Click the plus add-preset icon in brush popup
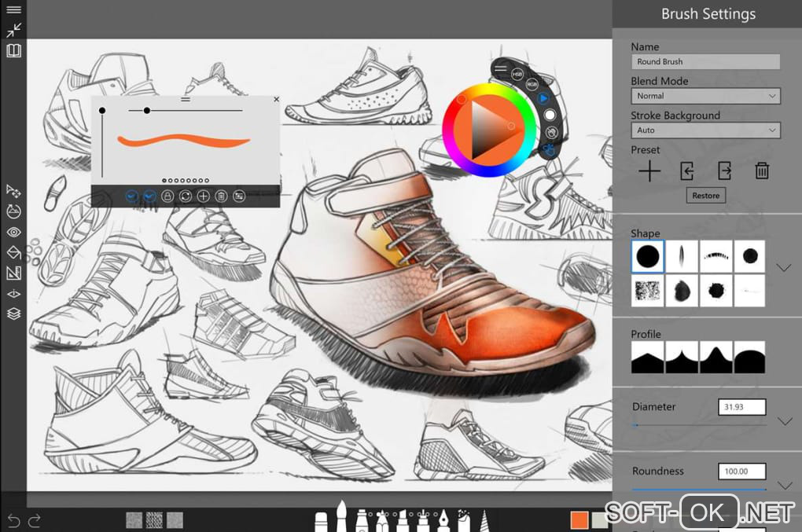 pyautogui.click(x=203, y=196)
